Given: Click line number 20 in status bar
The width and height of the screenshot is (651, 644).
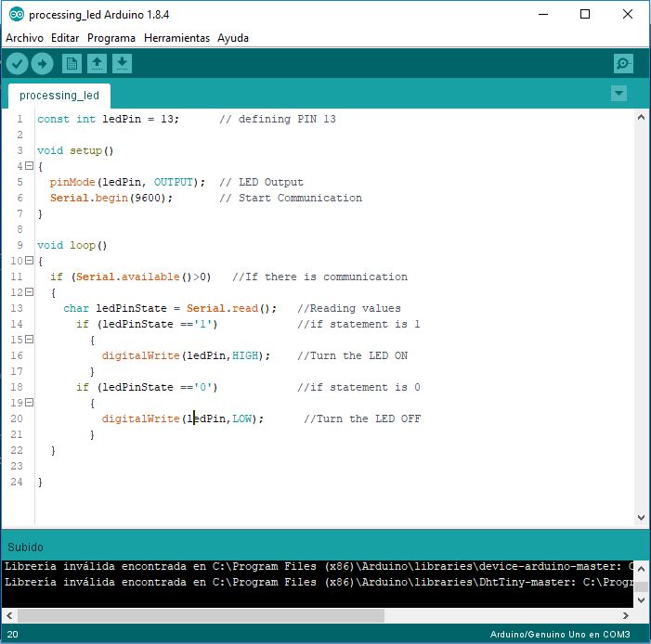Looking at the screenshot, I should (x=12, y=634).
